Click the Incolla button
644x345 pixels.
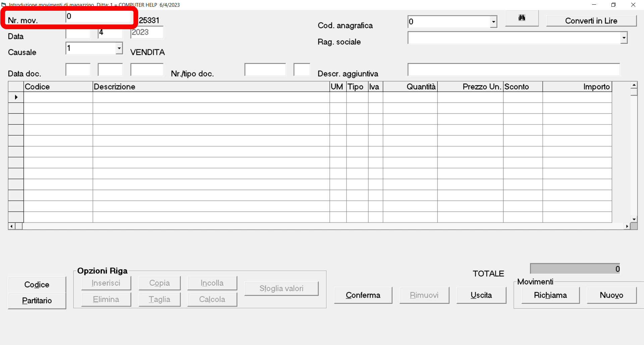coord(212,283)
